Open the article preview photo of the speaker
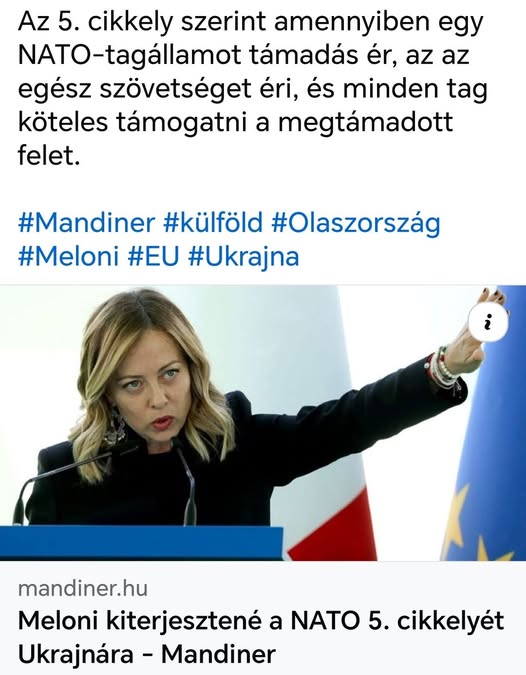526x675 pixels. 263,423
